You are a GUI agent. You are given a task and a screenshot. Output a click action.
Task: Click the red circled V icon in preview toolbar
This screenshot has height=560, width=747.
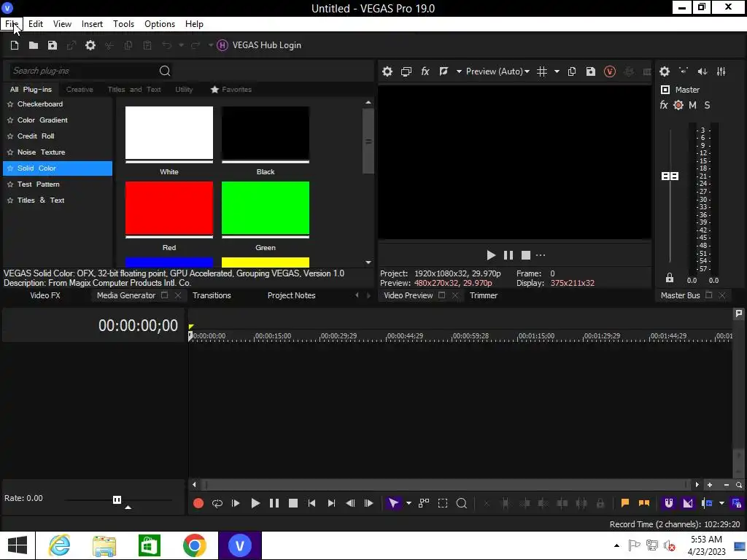(x=610, y=71)
